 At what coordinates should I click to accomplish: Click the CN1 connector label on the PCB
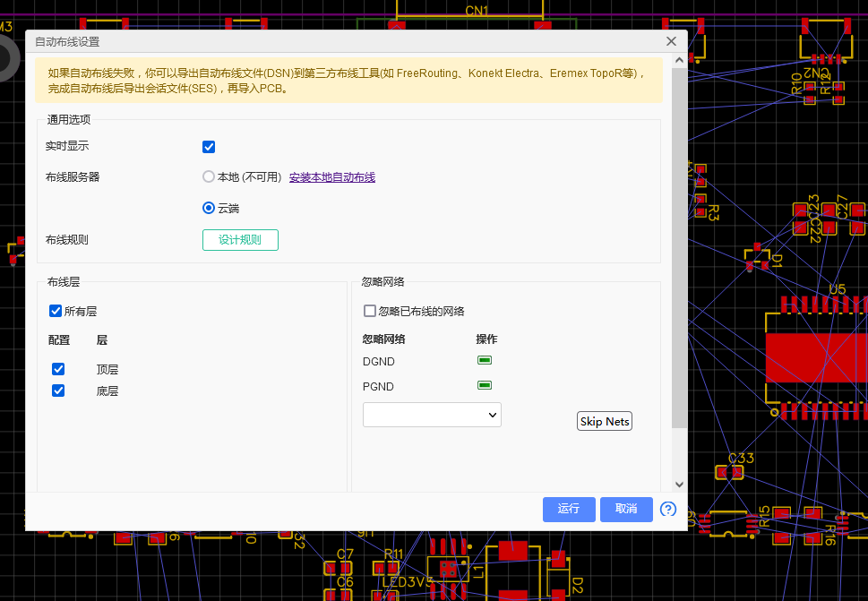(477, 11)
